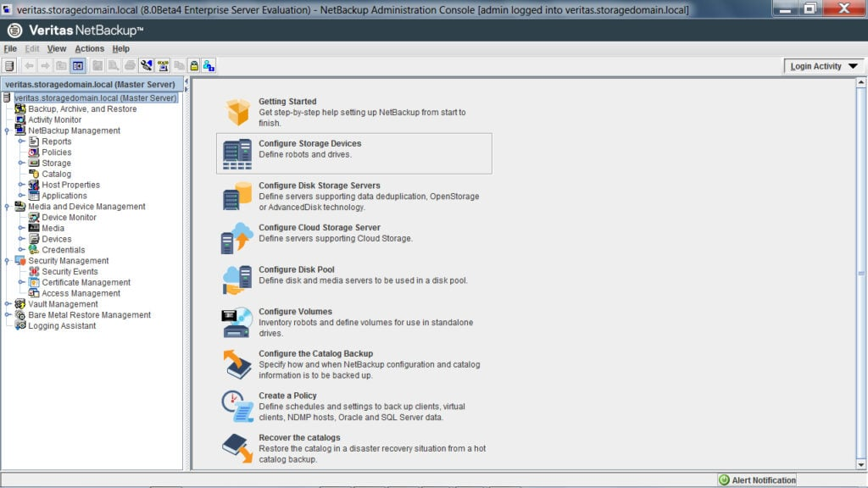Click the user login toolbar icon
Screen dimensions: 868x488
209,65
